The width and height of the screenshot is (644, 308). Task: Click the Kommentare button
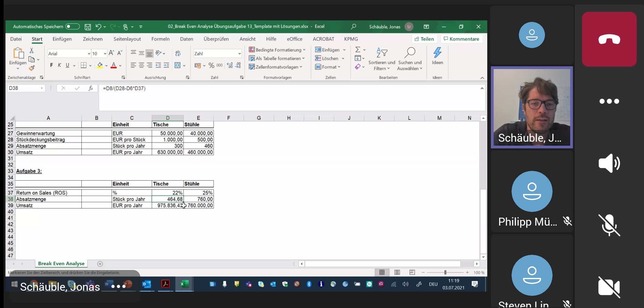click(x=461, y=39)
